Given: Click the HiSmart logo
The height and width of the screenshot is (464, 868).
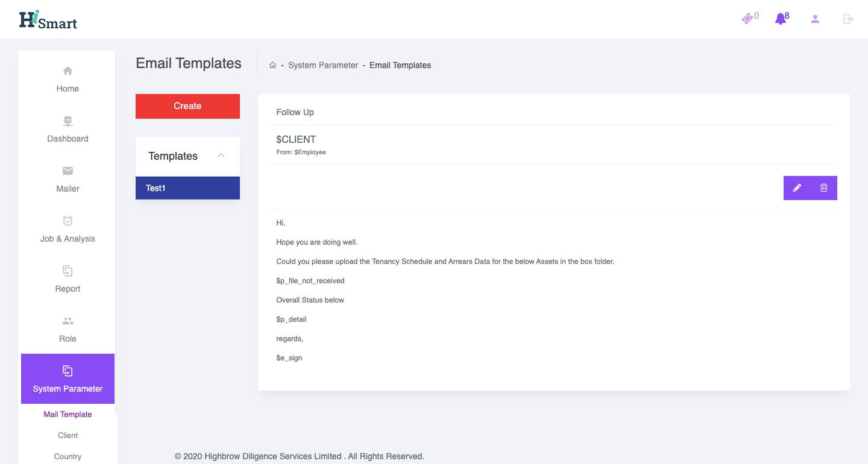Looking at the screenshot, I should (x=48, y=20).
